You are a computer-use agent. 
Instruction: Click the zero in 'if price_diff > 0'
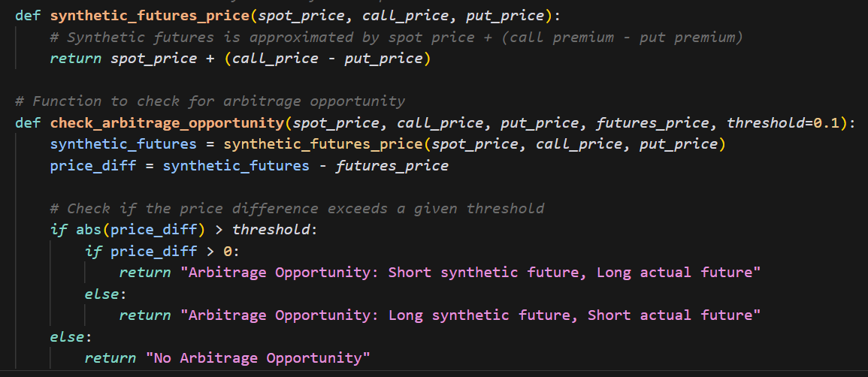[228, 251]
